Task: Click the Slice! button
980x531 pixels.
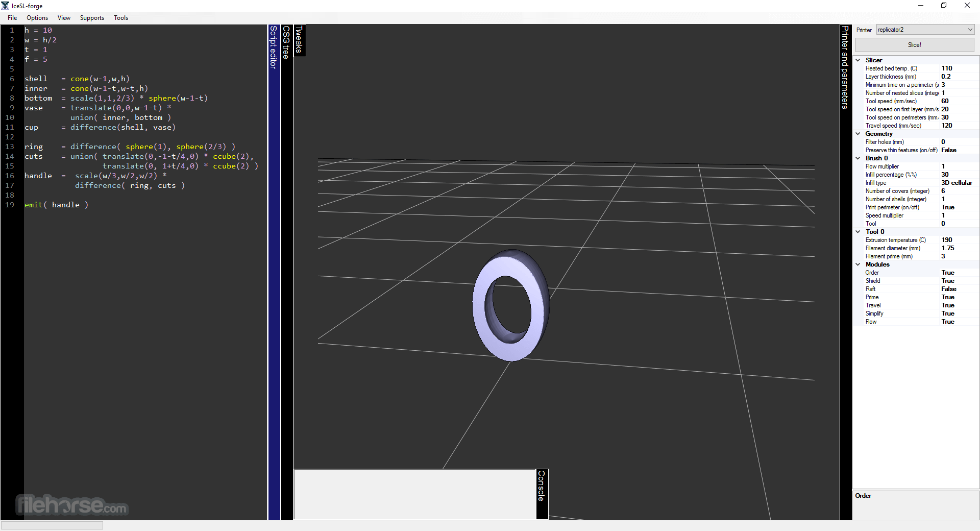Action: 915,45
